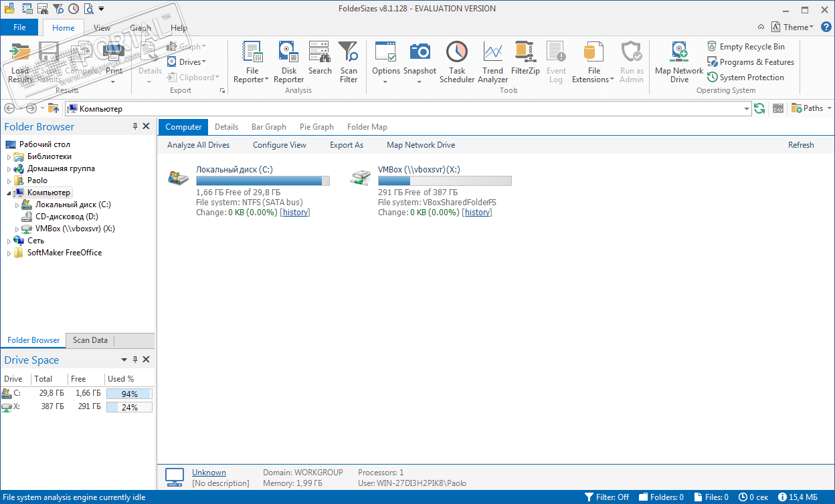Click the green refresh icon beside the address bar
835x504 pixels.
point(759,108)
